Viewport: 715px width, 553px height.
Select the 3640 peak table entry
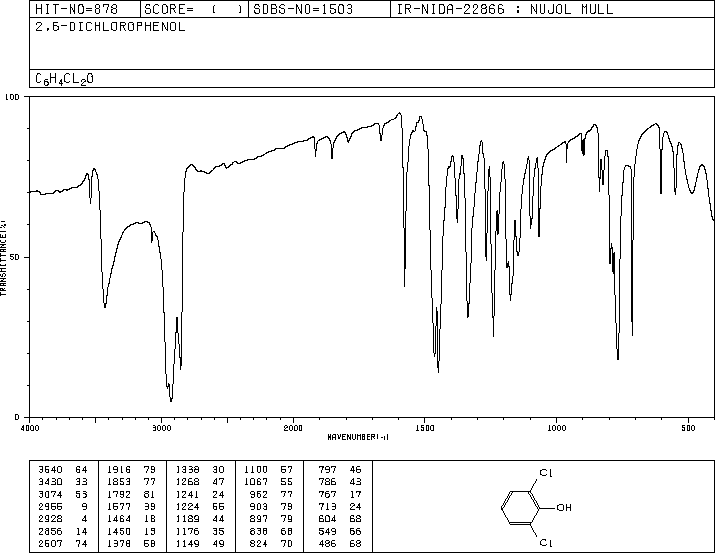tap(62, 470)
